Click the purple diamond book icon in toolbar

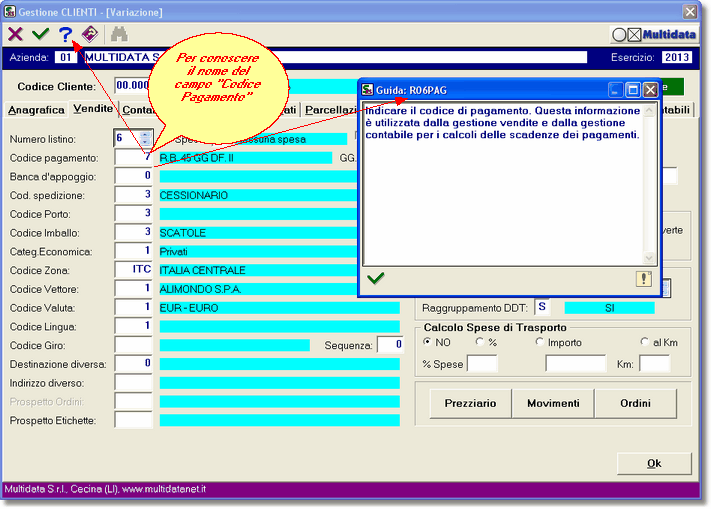(90, 34)
